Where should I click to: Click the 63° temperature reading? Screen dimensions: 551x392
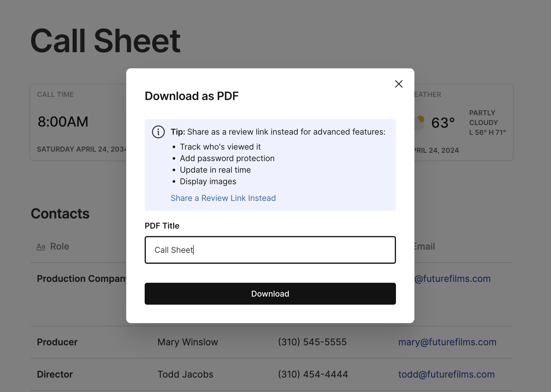click(443, 123)
